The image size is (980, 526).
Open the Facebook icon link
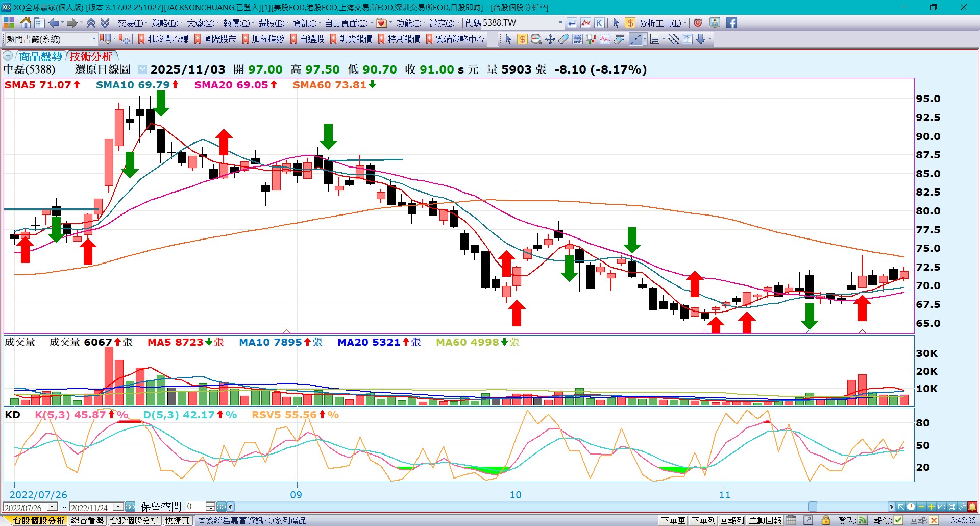click(x=731, y=23)
